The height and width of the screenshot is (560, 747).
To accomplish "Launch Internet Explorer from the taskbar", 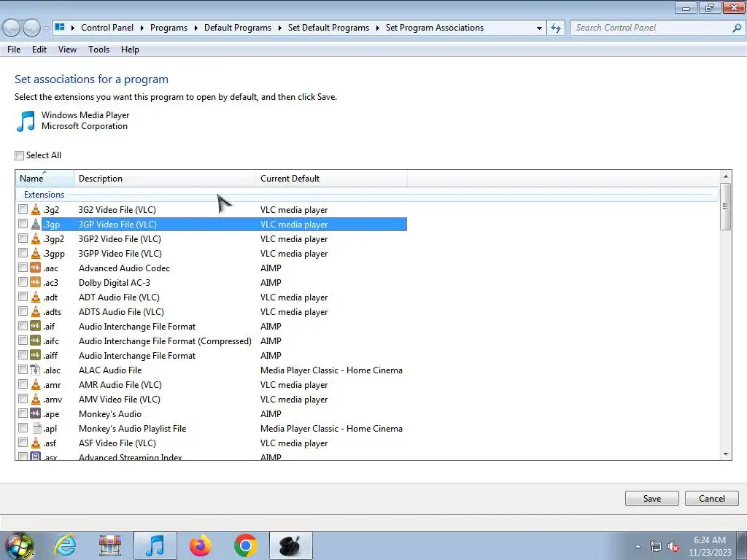I will pyautogui.click(x=65, y=545).
